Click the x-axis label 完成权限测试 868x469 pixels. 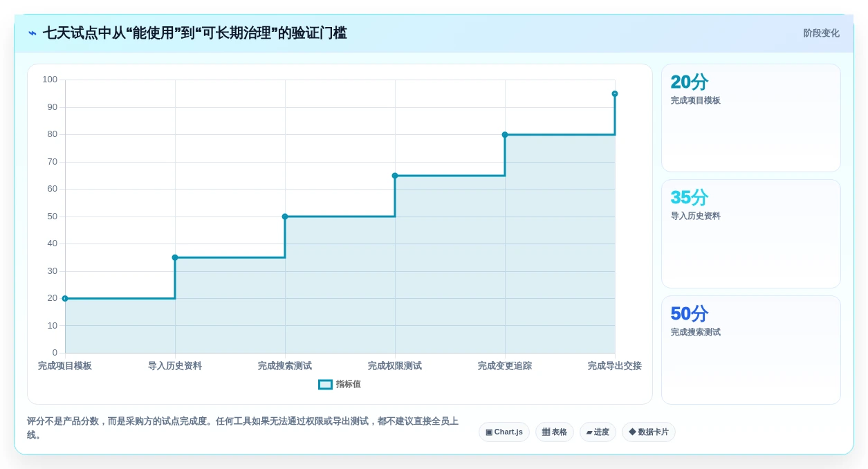(395, 366)
